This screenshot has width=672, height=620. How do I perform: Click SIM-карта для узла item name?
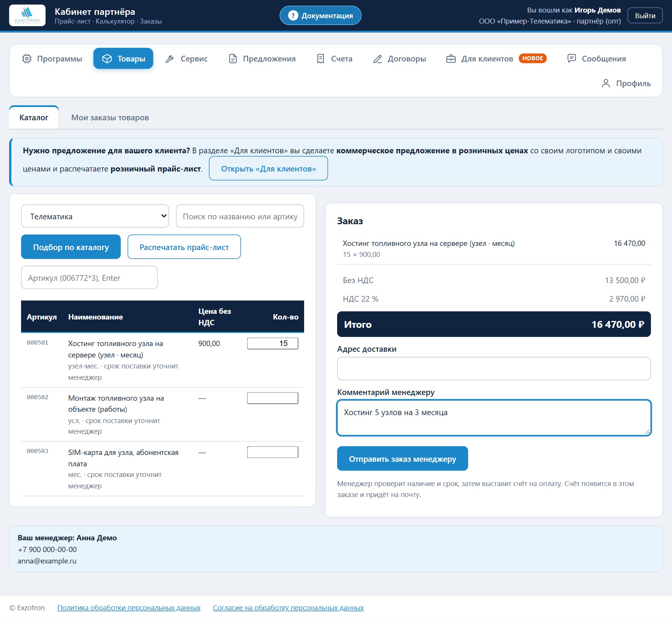click(123, 458)
